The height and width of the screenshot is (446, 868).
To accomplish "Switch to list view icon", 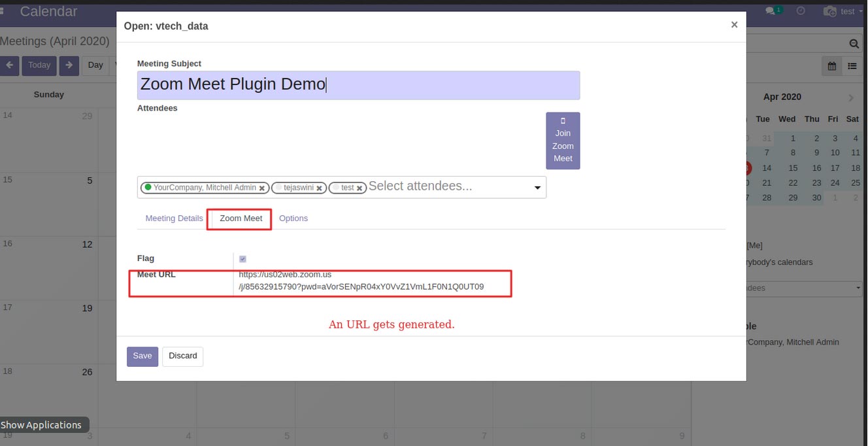I will 852,65.
